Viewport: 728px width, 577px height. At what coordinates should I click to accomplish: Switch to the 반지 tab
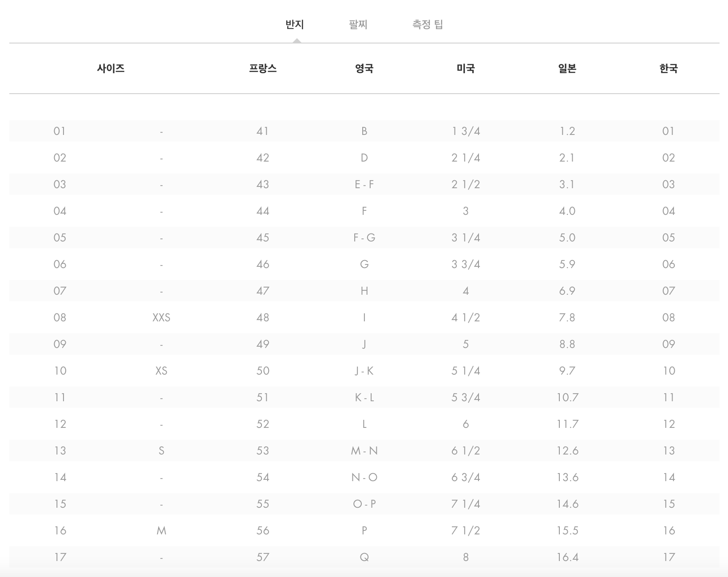(x=295, y=24)
